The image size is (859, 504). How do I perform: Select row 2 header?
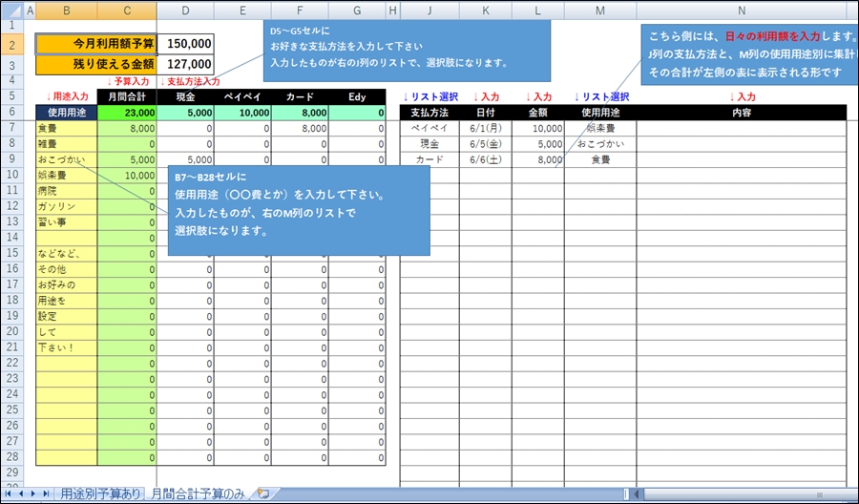pos(12,44)
